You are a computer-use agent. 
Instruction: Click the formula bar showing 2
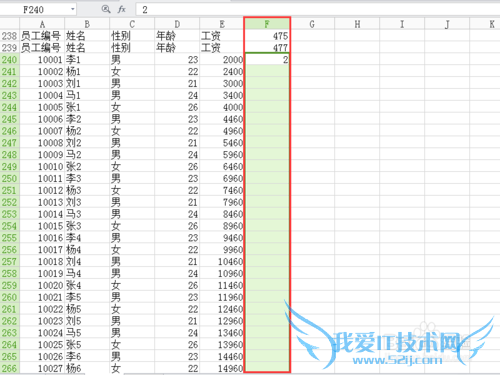pos(318,9)
